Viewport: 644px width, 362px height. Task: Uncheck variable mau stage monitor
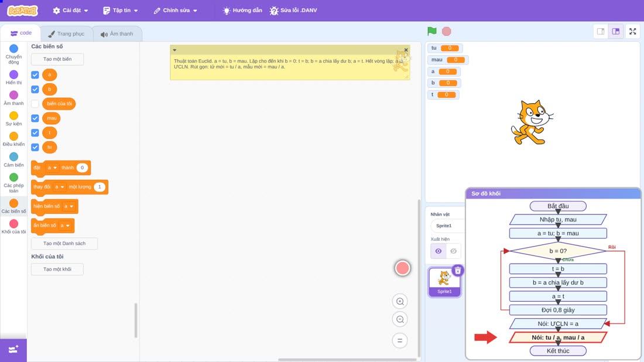click(x=35, y=118)
